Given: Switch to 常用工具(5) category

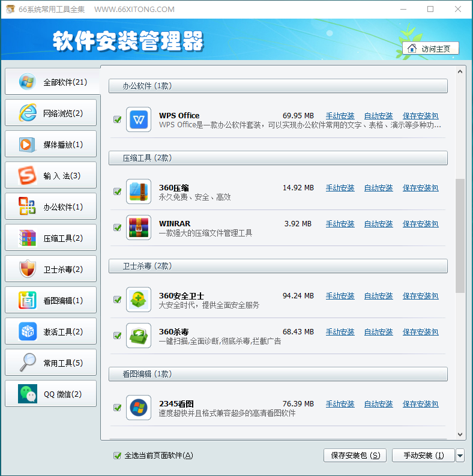Looking at the screenshot, I should pos(50,363).
